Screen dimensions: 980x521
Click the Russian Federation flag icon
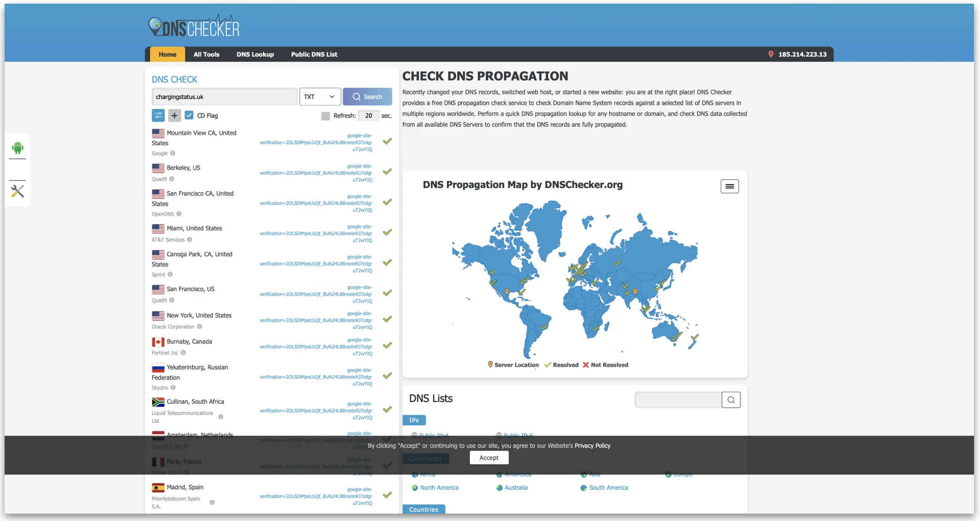[x=158, y=368]
